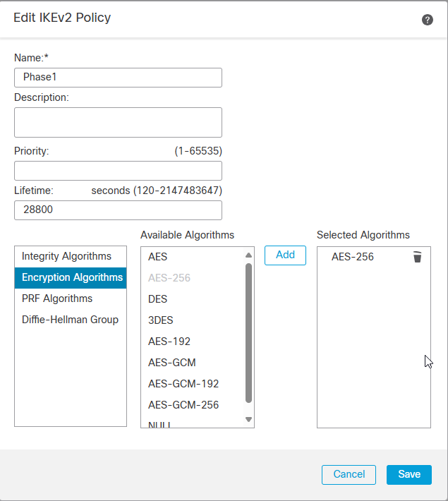This screenshot has width=448, height=501.
Task: Select AES-256 in Selected Algorithms
Action: (x=353, y=257)
